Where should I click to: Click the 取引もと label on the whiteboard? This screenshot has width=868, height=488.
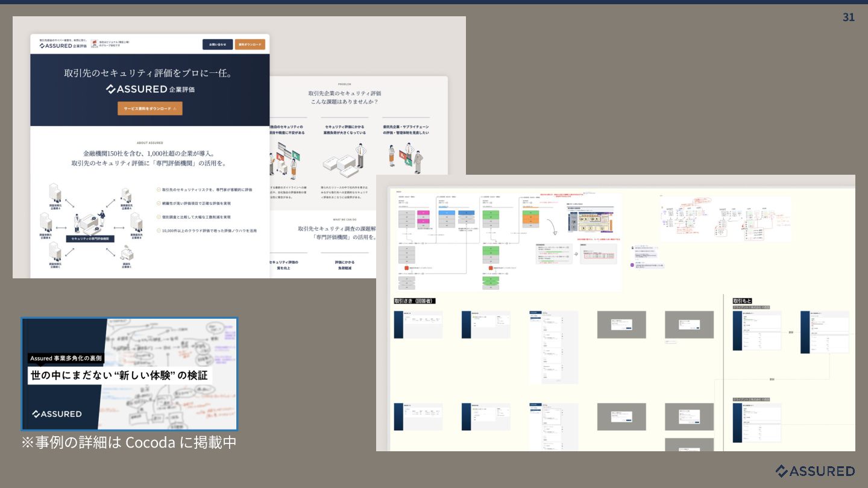743,301
